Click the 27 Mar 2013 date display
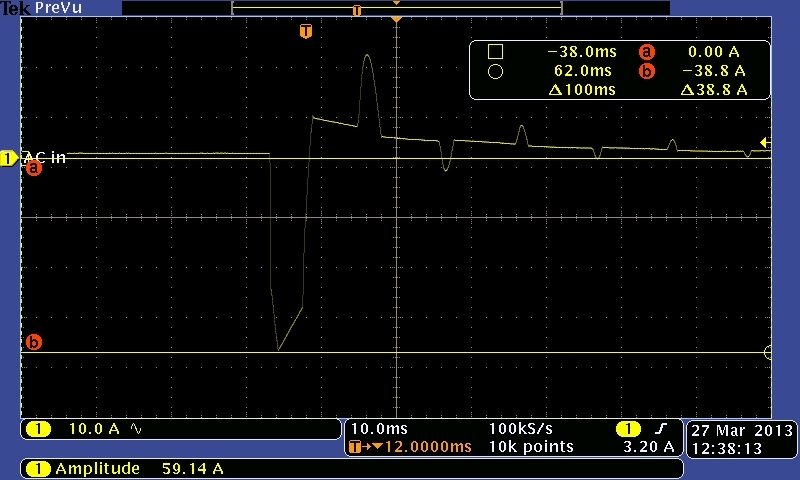 click(741, 431)
